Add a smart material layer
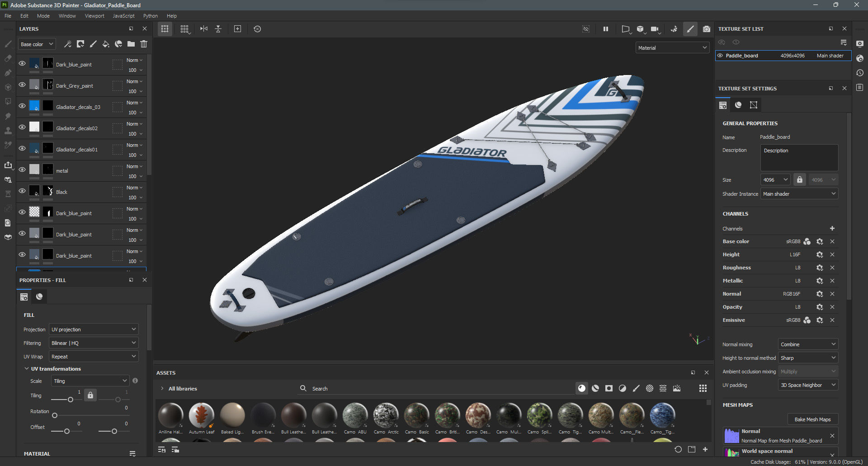This screenshot has width=868, height=466. (x=118, y=44)
